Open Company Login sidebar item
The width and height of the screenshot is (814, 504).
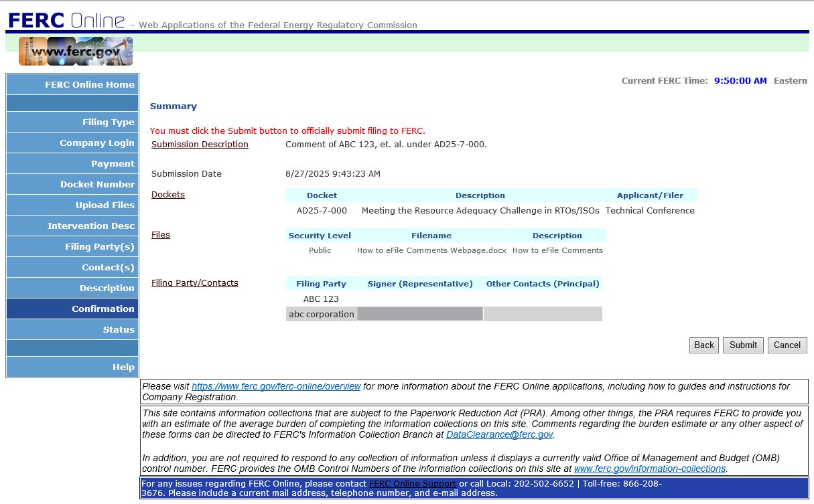click(x=72, y=143)
